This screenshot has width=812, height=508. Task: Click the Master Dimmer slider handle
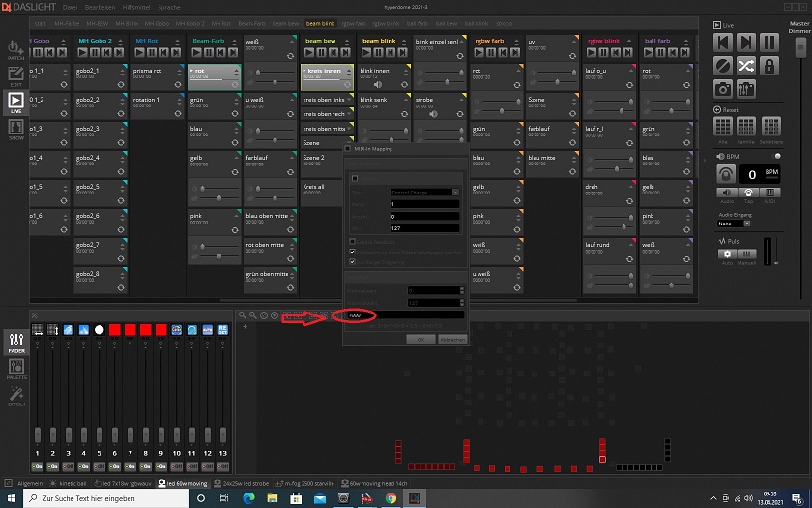click(x=799, y=47)
